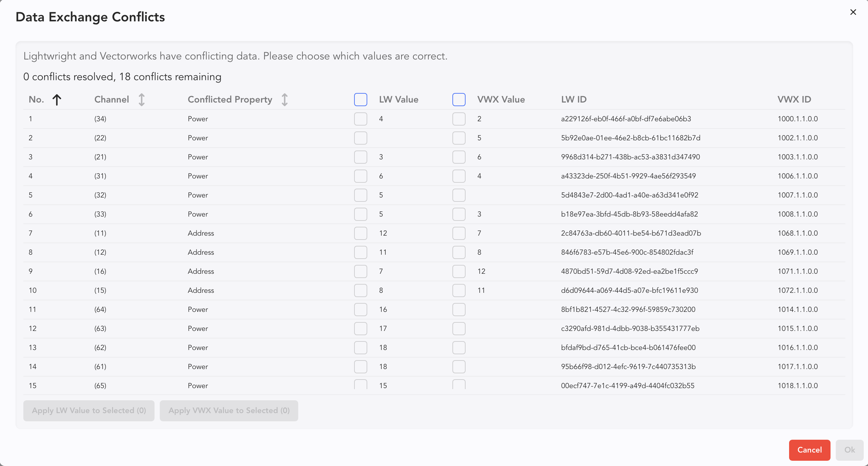Choose LW value 12 for channel 11 Address
The width and height of the screenshot is (868, 466).
(x=360, y=233)
